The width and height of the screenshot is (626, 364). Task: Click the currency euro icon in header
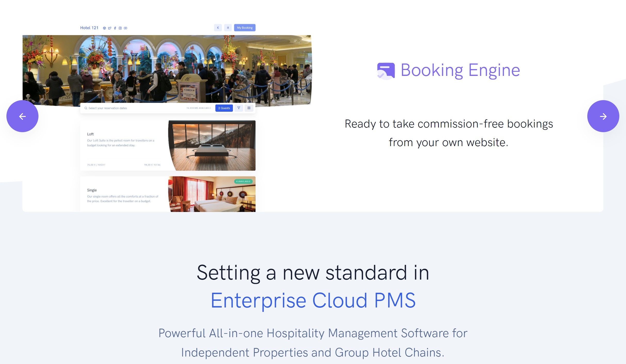(218, 27)
